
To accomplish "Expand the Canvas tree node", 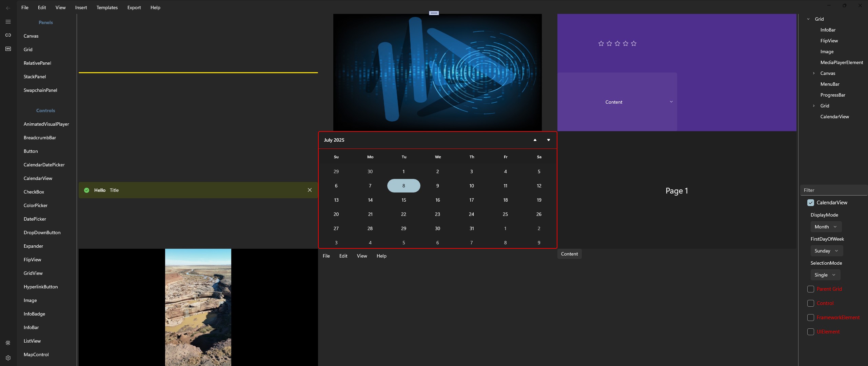I will click(814, 73).
